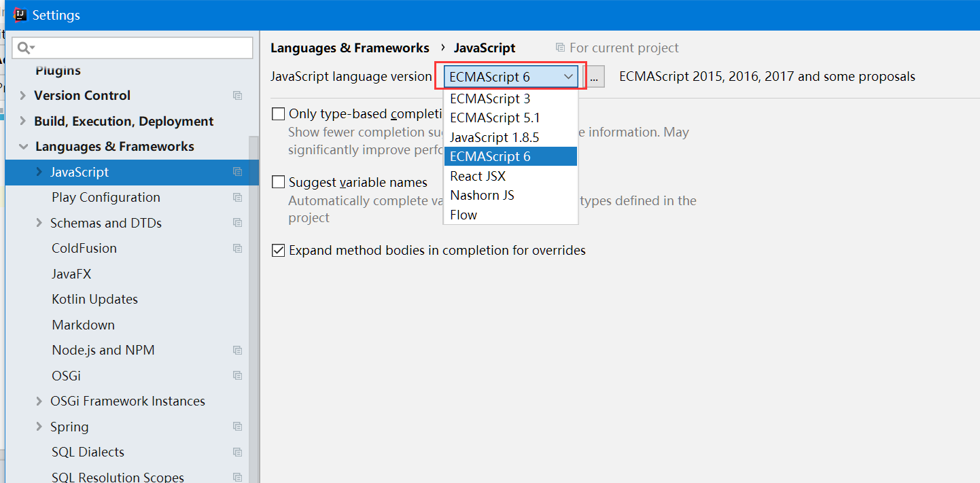Image resolution: width=980 pixels, height=483 pixels.
Task: Choose JavaScript 1.8.5 language version
Action: (x=510, y=137)
